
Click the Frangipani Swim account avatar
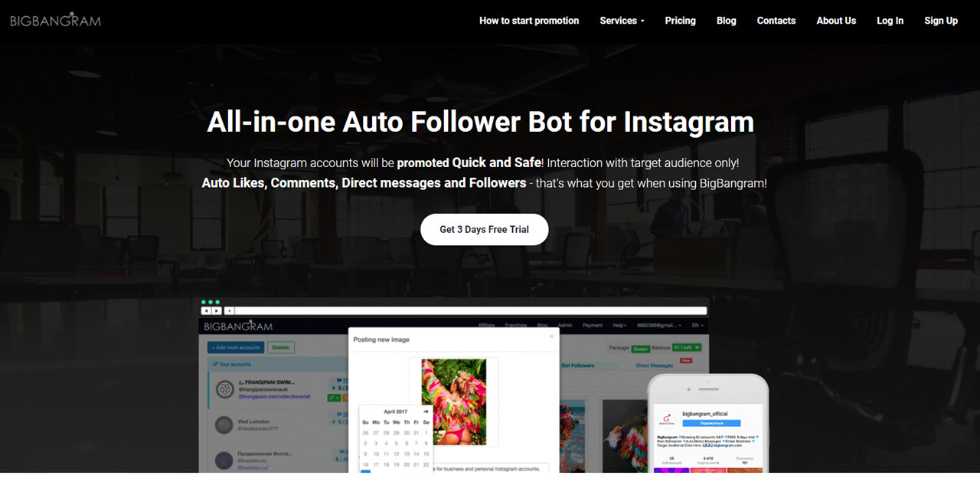click(224, 390)
